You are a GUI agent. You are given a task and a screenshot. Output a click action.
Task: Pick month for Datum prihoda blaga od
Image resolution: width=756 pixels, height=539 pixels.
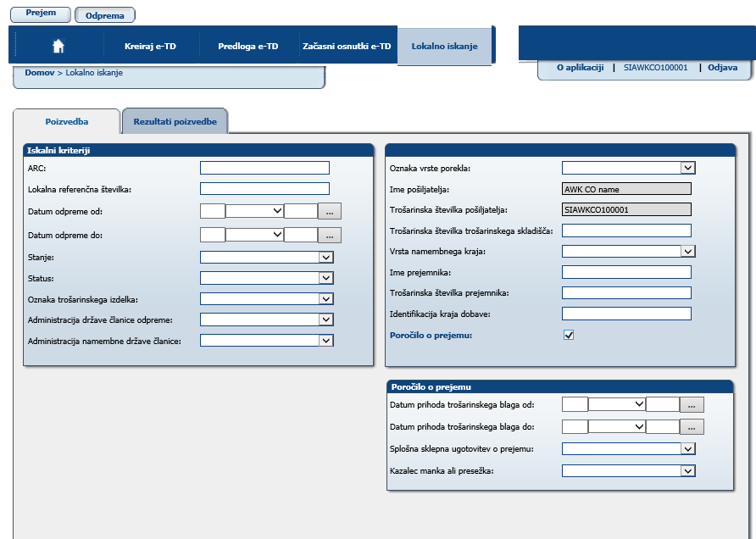click(617, 404)
